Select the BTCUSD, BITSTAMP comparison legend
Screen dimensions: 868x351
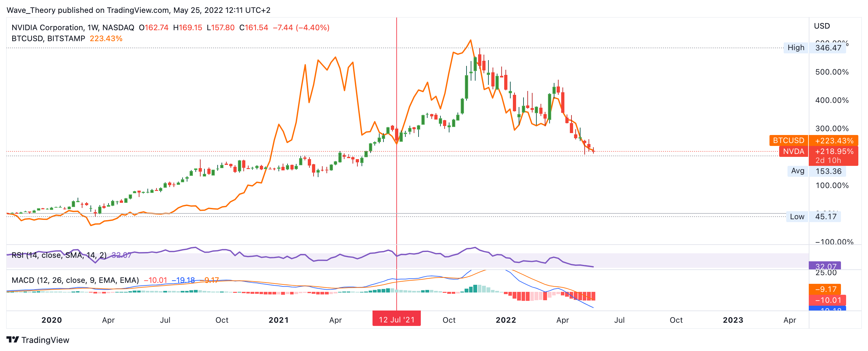[48, 39]
